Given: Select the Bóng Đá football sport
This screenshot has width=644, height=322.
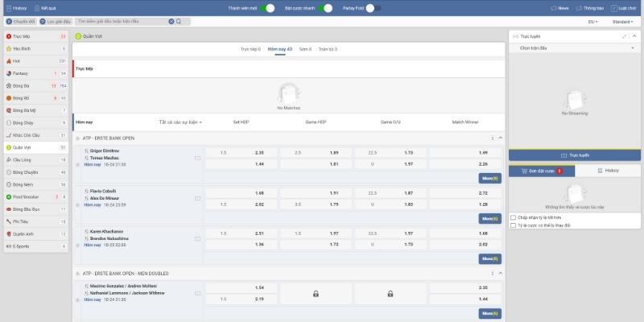Looking at the screenshot, I should click(x=23, y=85).
